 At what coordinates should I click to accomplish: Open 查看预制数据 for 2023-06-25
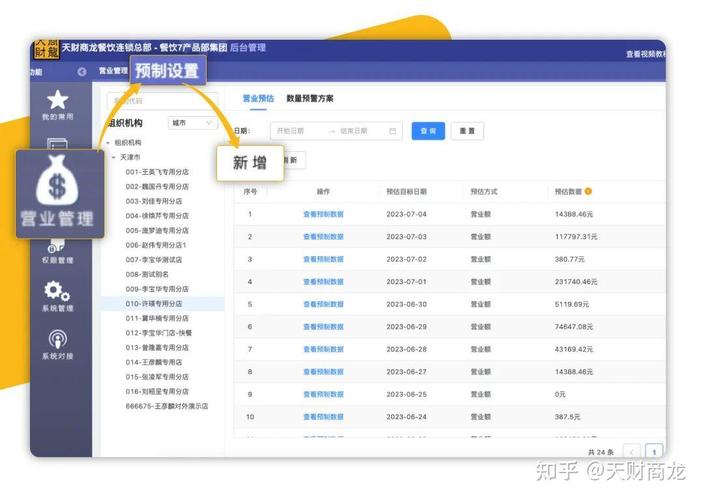pos(323,394)
